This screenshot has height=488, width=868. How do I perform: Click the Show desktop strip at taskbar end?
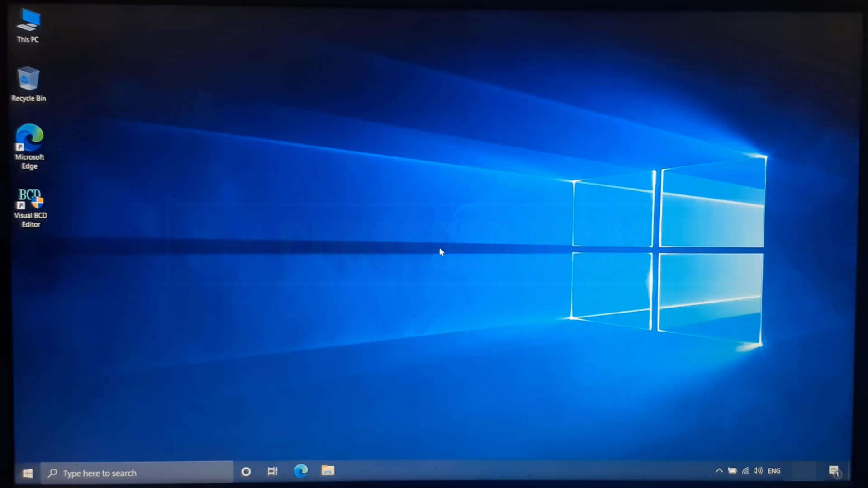[x=849, y=471]
